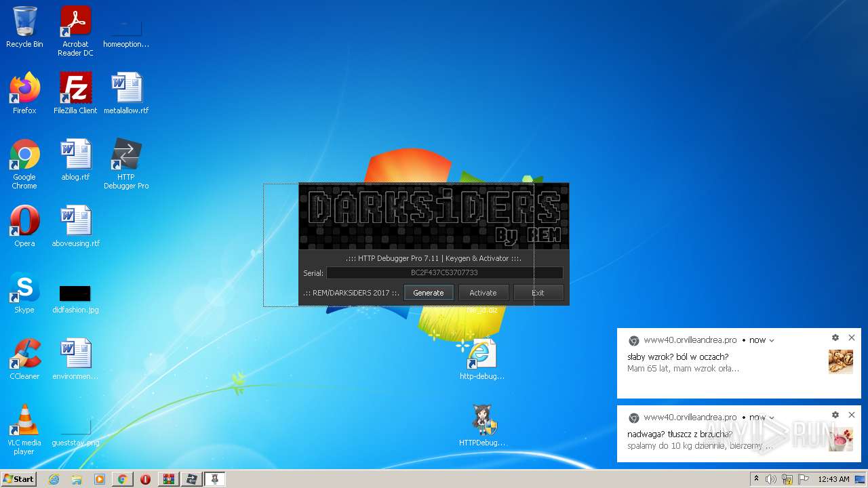Dismiss the 'słaby wzrok' notification
868x488 pixels.
pos(852,338)
